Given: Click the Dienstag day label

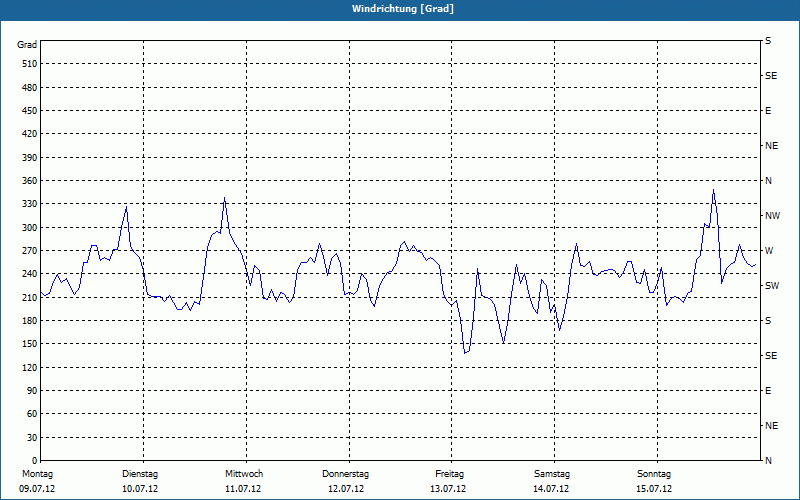Looking at the screenshot, I should (x=140, y=474).
